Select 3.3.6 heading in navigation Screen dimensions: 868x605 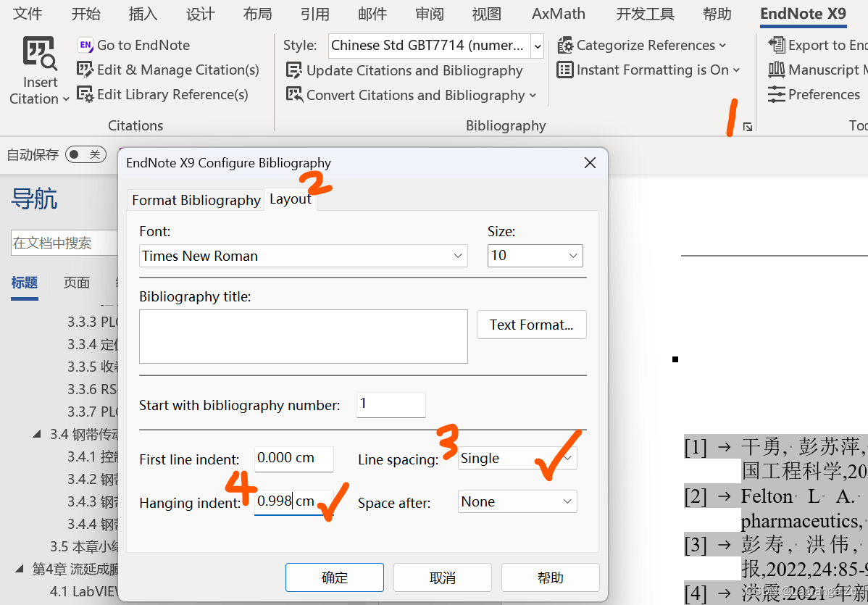tap(93, 389)
